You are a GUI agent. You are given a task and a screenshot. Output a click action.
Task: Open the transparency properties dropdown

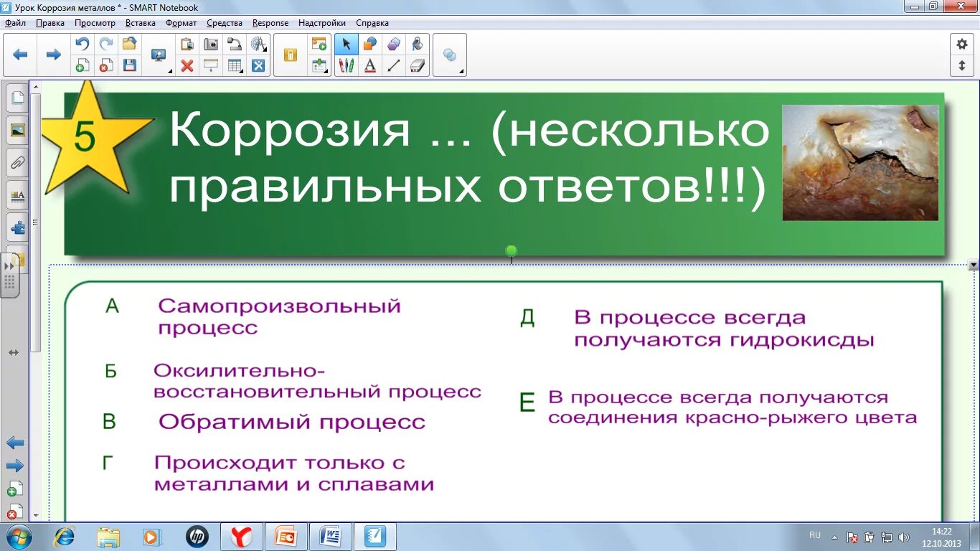coord(451,55)
